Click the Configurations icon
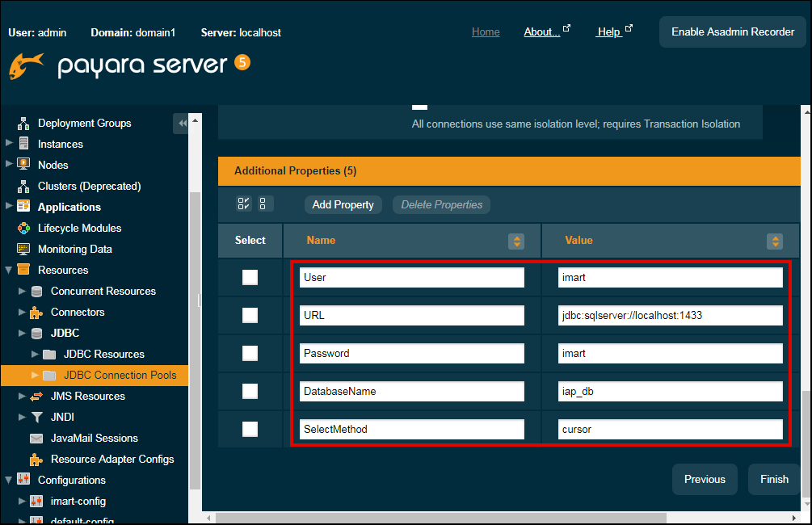Viewport: 812px width, 525px height. [x=23, y=480]
